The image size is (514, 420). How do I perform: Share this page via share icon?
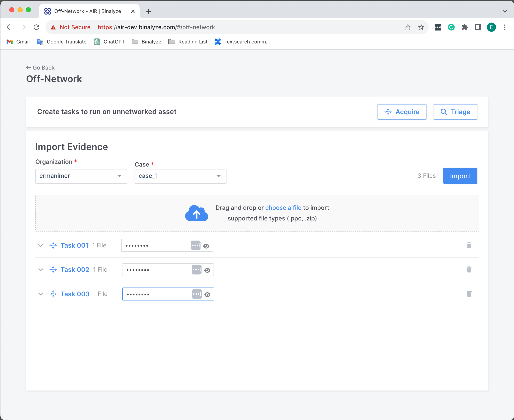click(408, 27)
